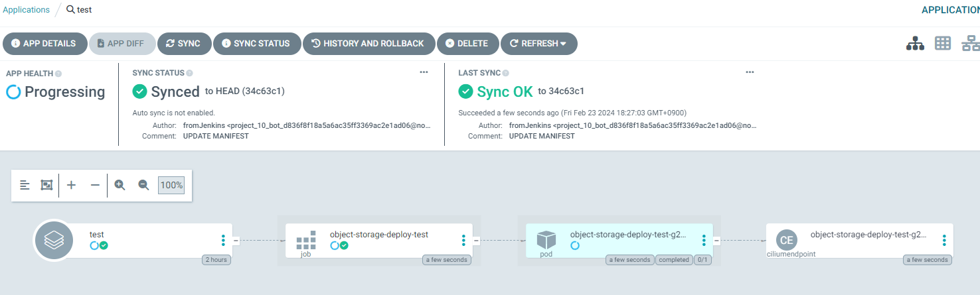Click 'Auto sync is not enabled.' text
The height and width of the screenshot is (295, 980).
pos(174,113)
